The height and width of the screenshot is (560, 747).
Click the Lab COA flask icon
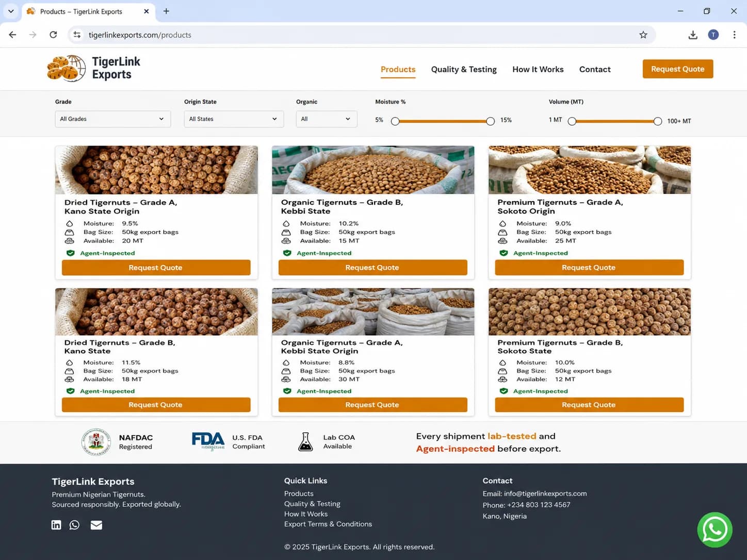[305, 442]
